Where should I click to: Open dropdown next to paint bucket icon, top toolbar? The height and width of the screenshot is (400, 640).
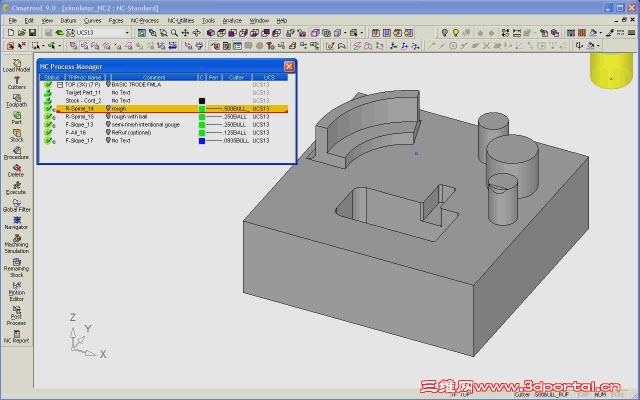click(x=601, y=33)
